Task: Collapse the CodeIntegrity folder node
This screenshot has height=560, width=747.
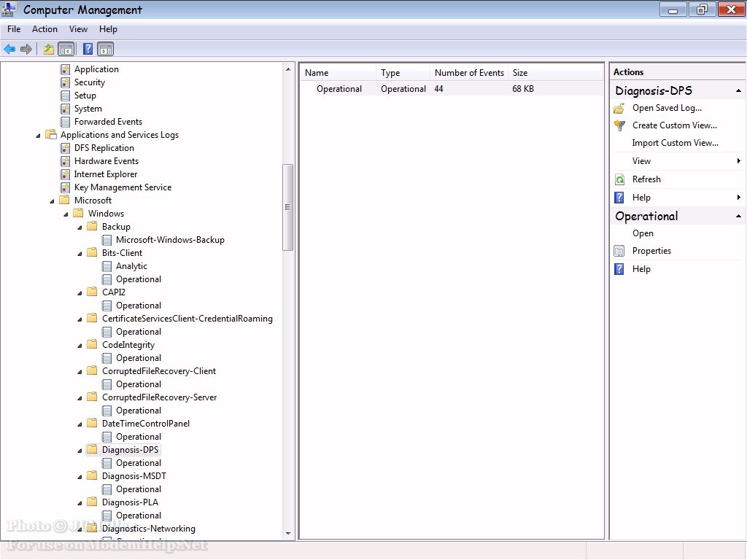Action: point(80,346)
